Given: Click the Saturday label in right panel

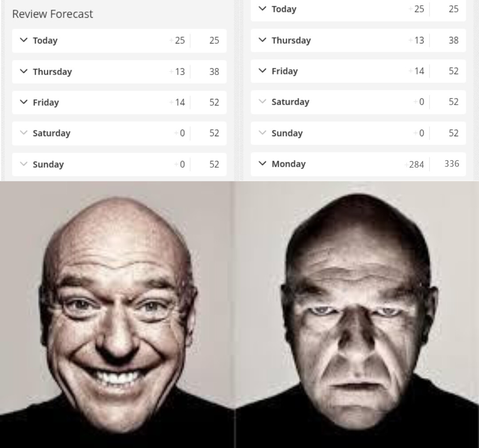Looking at the screenshot, I should tap(290, 102).
